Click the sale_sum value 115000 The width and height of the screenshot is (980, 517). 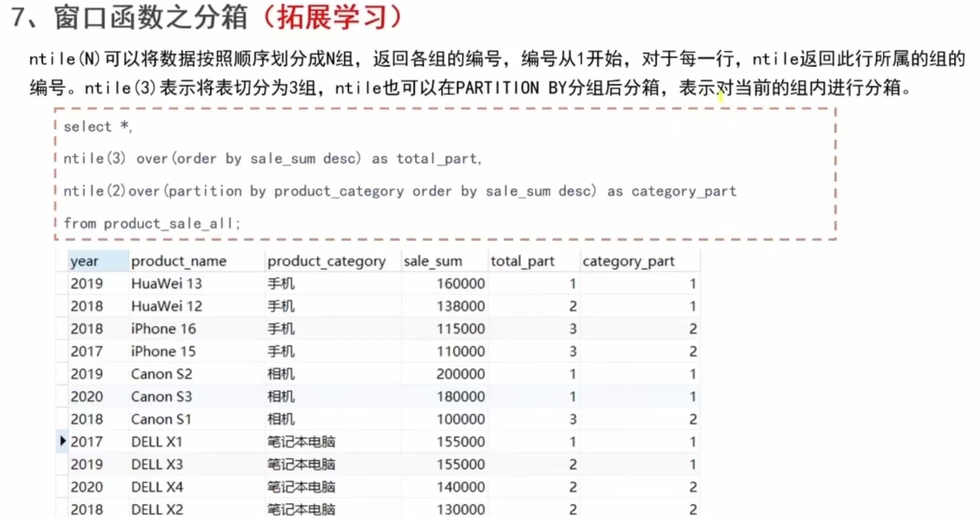coord(461,328)
